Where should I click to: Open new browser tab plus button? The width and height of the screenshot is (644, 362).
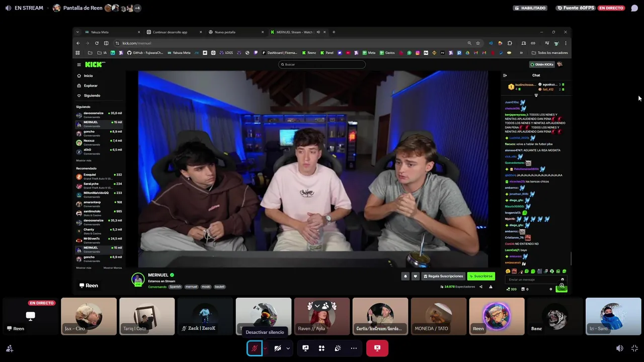tap(334, 32)
